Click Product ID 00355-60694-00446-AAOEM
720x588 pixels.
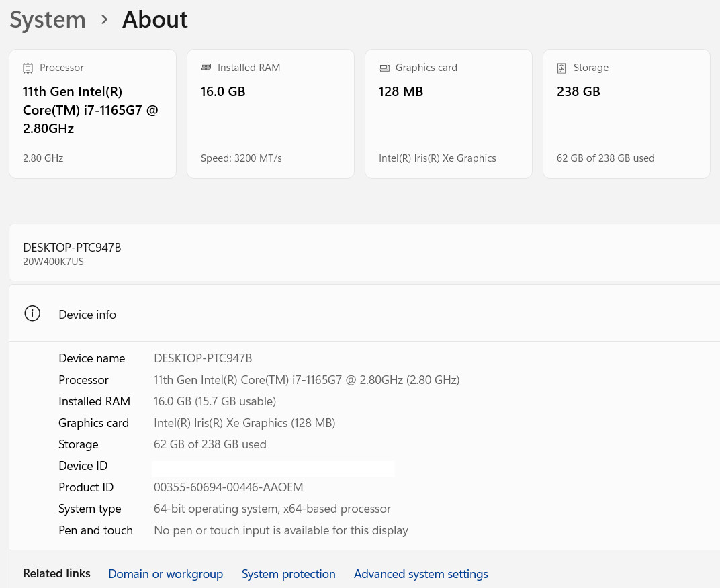click(x=228, y=487)
